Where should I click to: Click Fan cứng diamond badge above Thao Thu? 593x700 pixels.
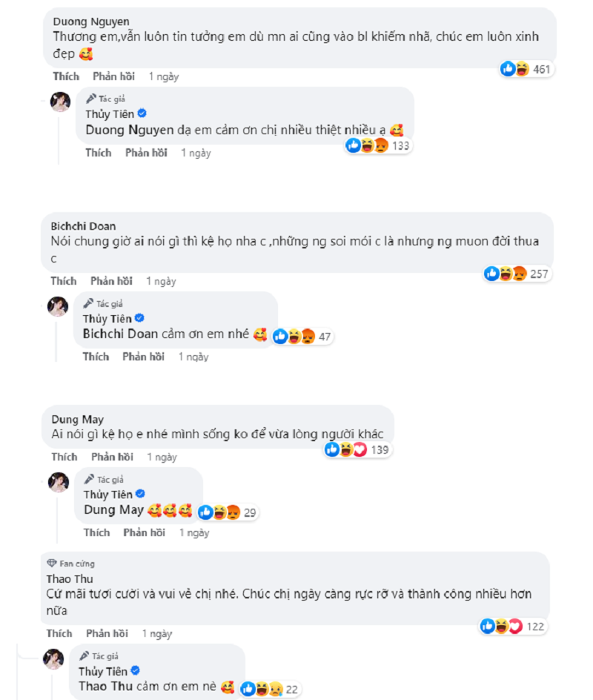(51, 564)
